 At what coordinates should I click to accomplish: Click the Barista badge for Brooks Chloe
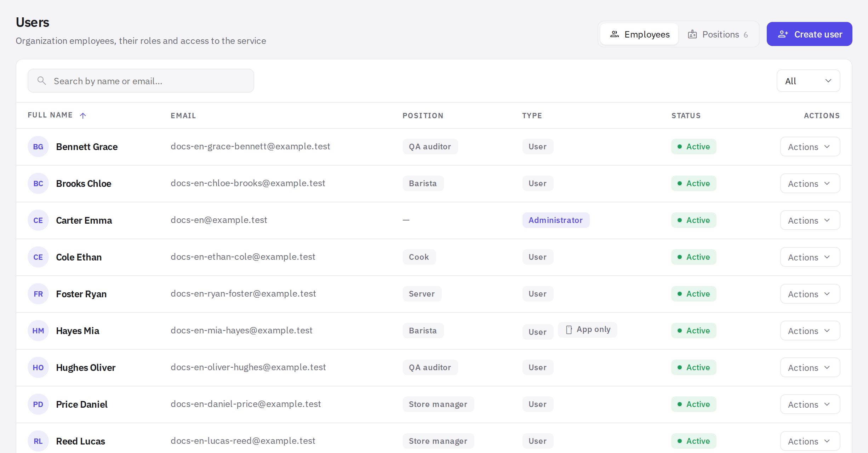pyautogui.click(x=423, y=183)
